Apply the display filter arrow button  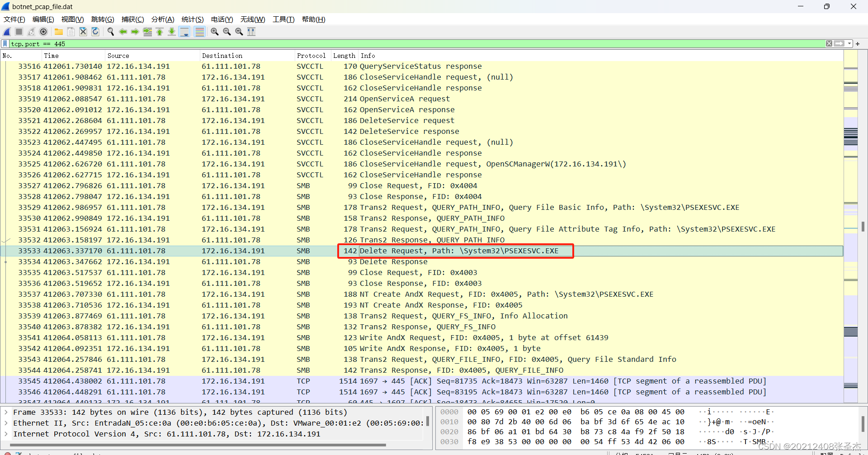[x=839, y=43]
